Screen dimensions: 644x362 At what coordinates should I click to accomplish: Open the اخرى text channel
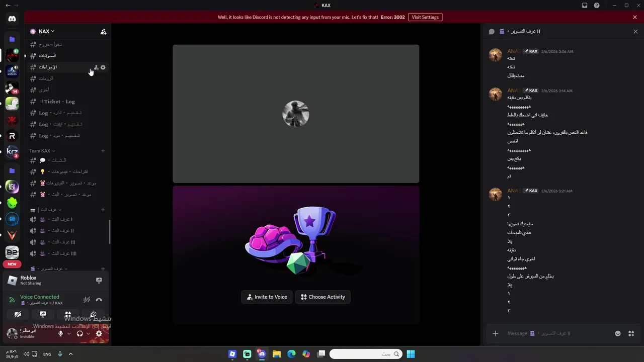click(67, 90)
